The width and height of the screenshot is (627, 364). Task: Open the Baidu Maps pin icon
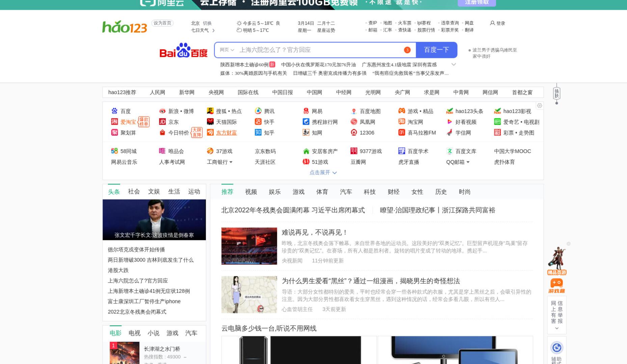click(354, 111)
